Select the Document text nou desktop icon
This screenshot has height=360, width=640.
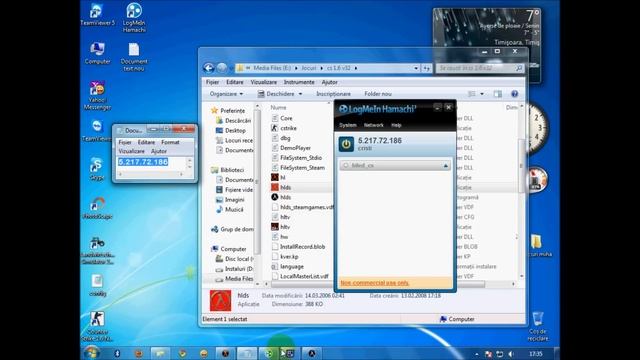[134, 57]
